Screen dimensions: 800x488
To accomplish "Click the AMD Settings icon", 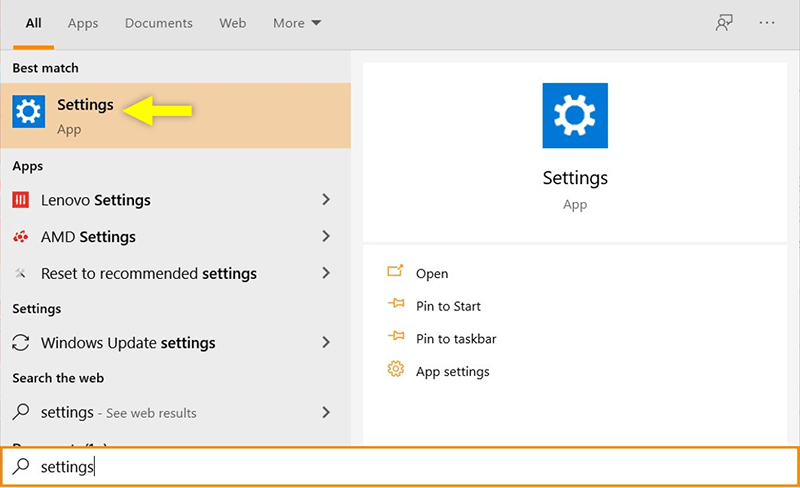I will tap(21, 237).
